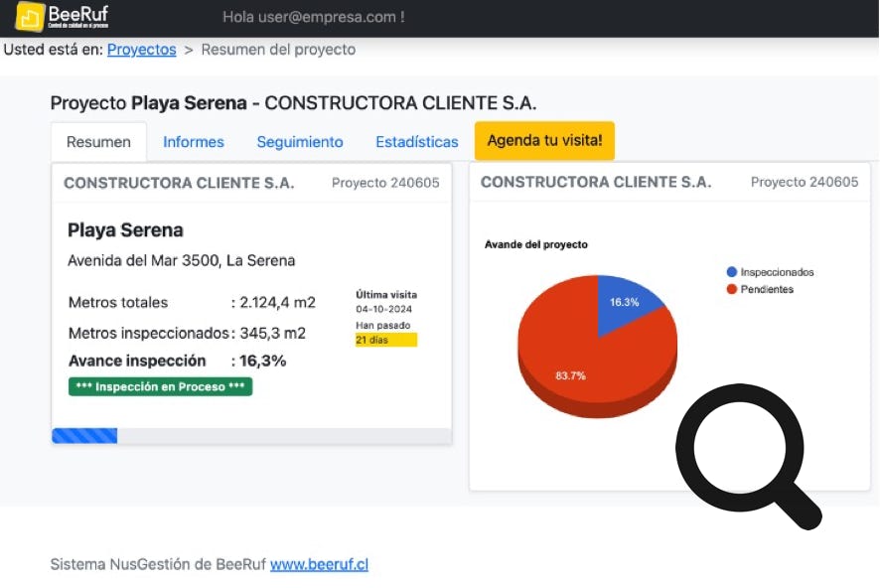Open the Seguimiento tab
Screen dimensions: 880x588
300,142
